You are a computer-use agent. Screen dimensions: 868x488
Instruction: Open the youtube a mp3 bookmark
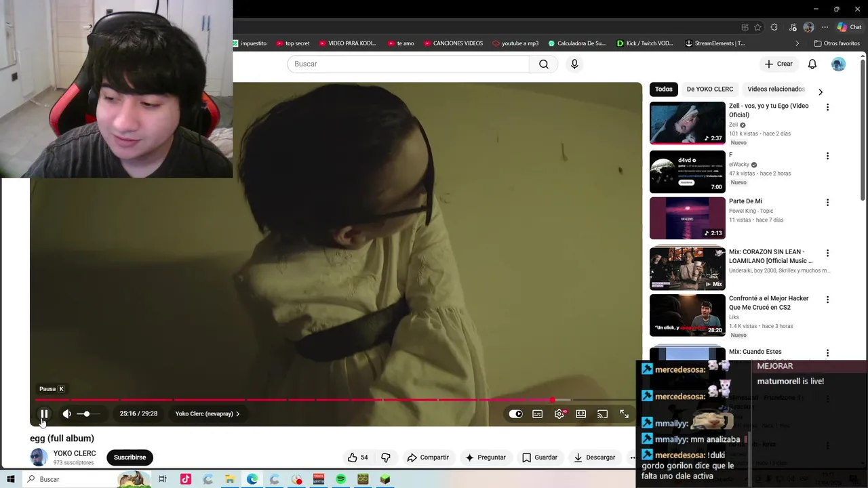point(515,43)
